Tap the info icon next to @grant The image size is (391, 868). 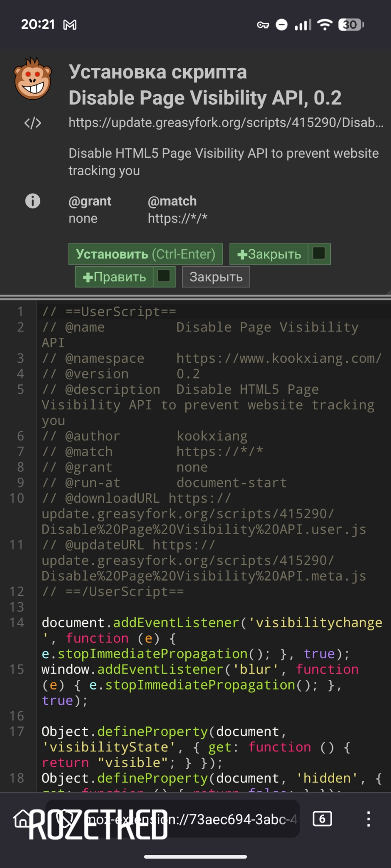(x=33, y=200)
